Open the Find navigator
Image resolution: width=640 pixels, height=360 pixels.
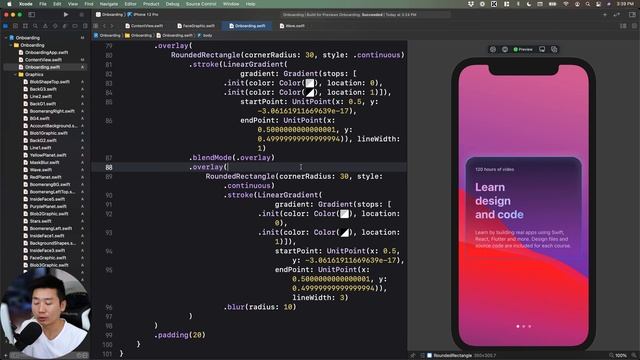(35, 26)
